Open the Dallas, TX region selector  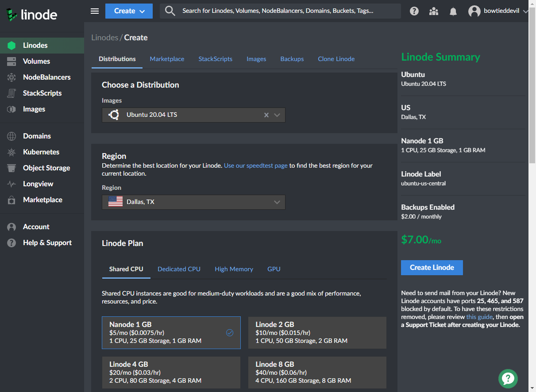point(193,202)
